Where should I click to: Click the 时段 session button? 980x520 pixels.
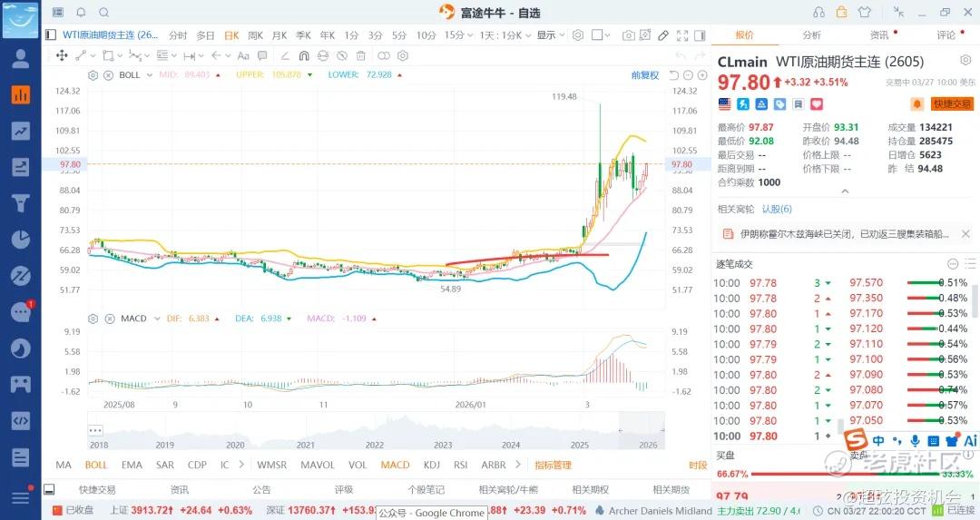click(x=698, y=465)
